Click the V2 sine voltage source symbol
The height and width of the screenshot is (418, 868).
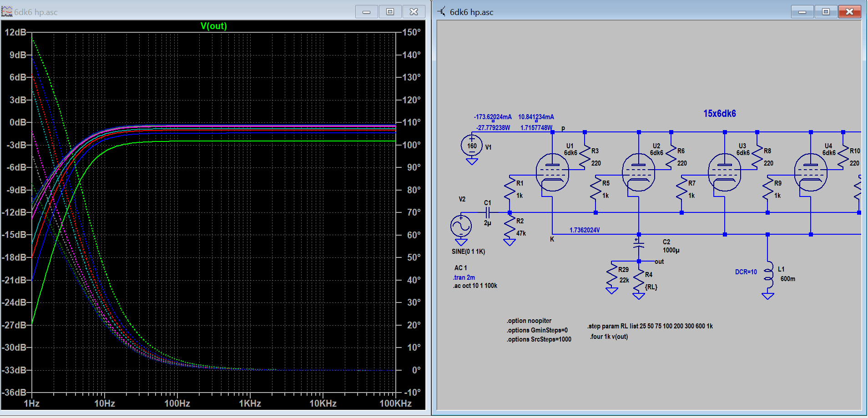click(461, 226)
